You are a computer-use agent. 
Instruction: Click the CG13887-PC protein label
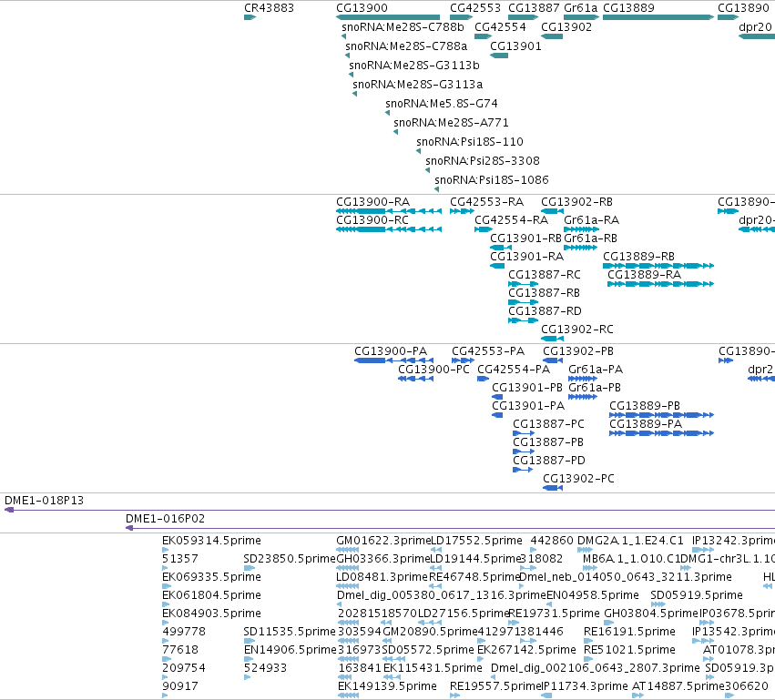coord(548,424)
